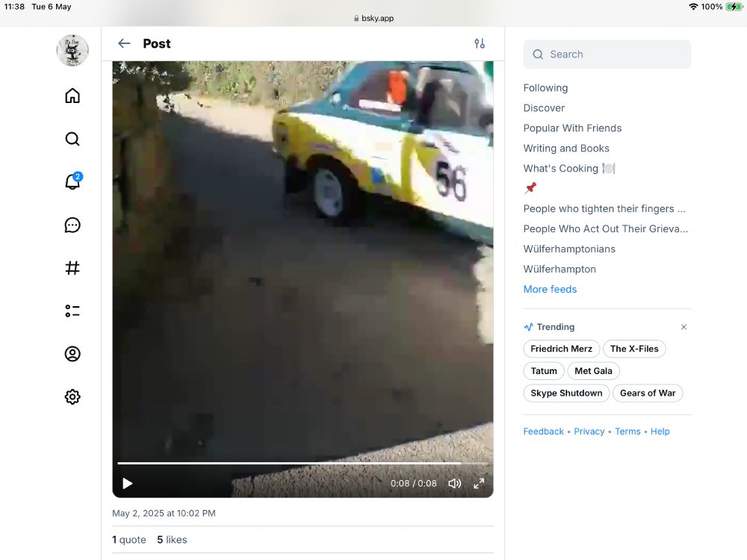Open Settings via the gear icon

pos(72,396)
